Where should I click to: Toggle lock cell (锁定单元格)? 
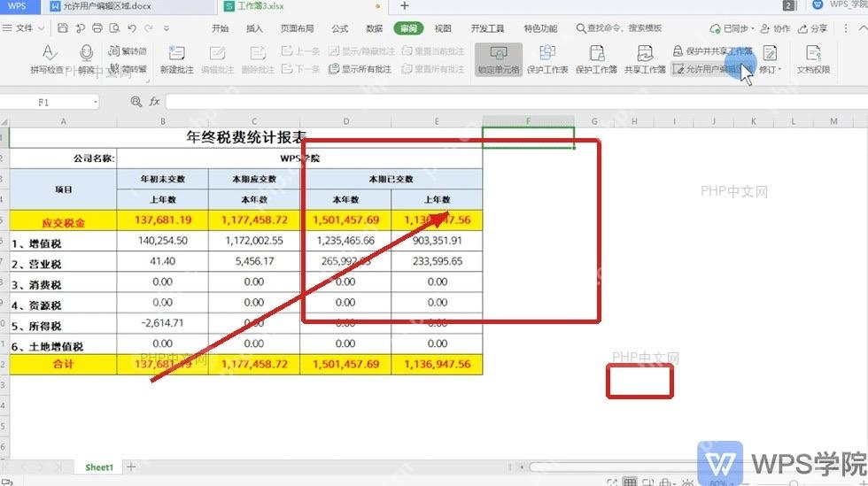pyautogui.click(x=498, y=60)
